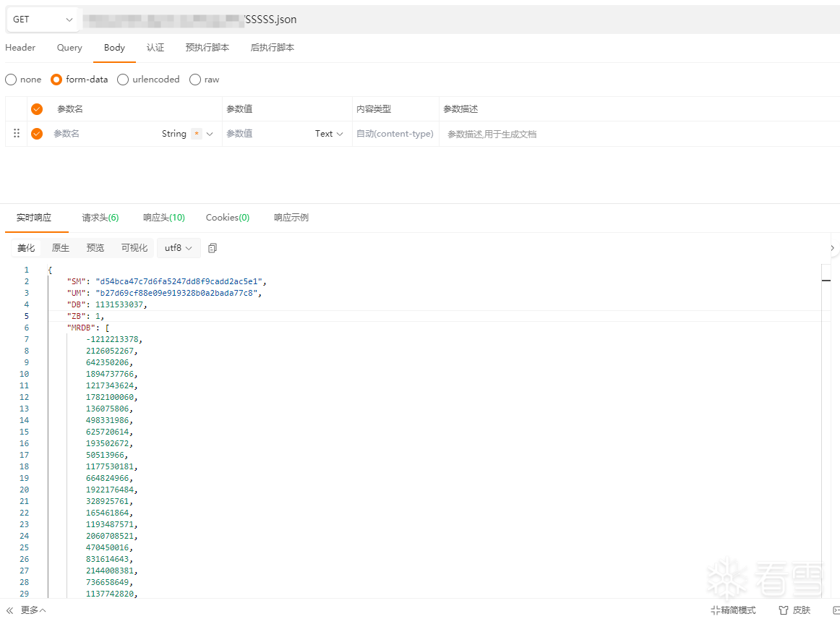
Task: Select the urlencoded radio option
Action: (123, 80)
